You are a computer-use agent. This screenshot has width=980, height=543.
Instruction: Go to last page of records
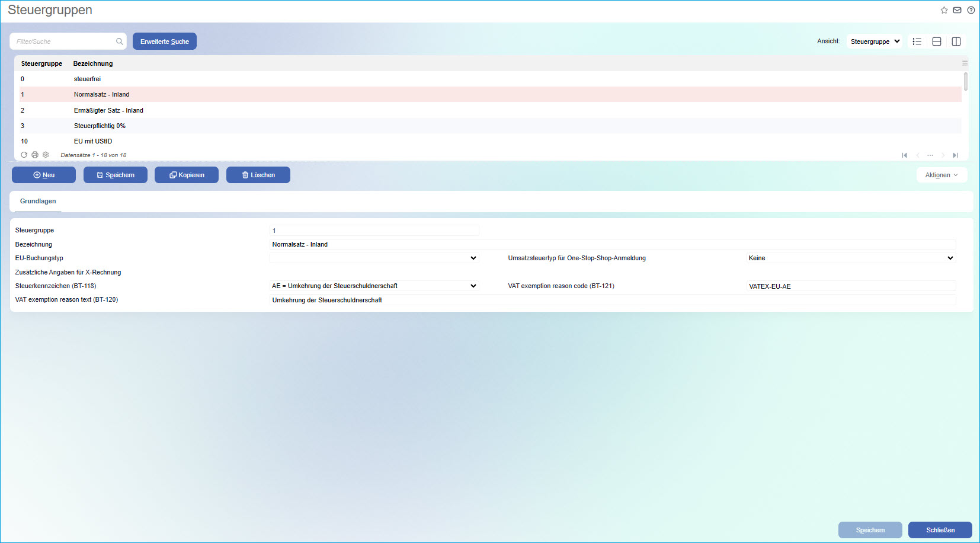click(955, 155)
